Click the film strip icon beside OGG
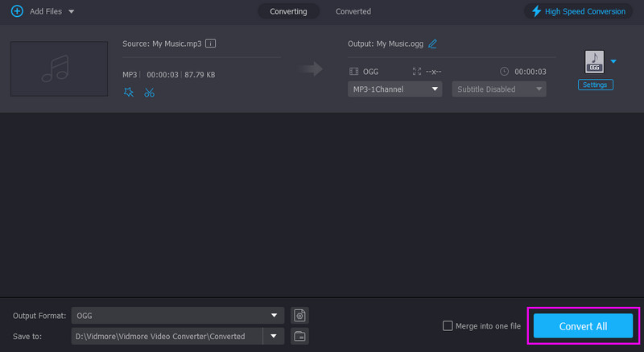Screen dimensions: 644x352 pyautogui.click(x=353, y=72)
